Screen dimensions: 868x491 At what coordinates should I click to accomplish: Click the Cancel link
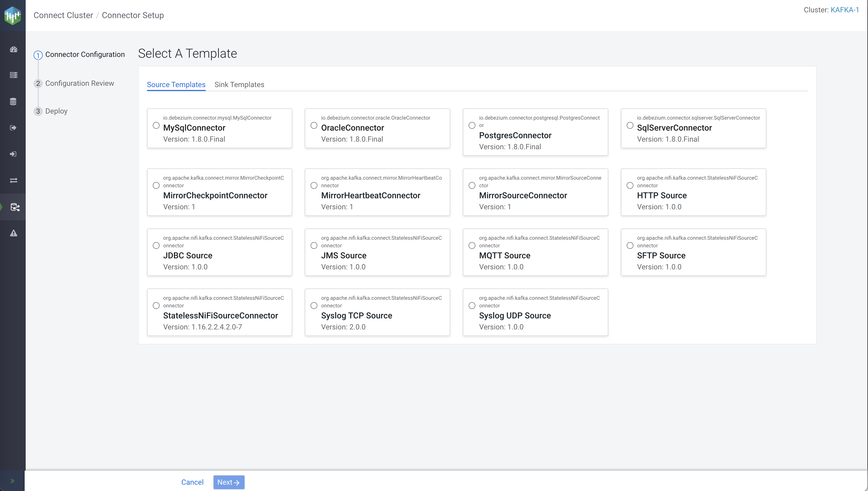tap(192, 482)
